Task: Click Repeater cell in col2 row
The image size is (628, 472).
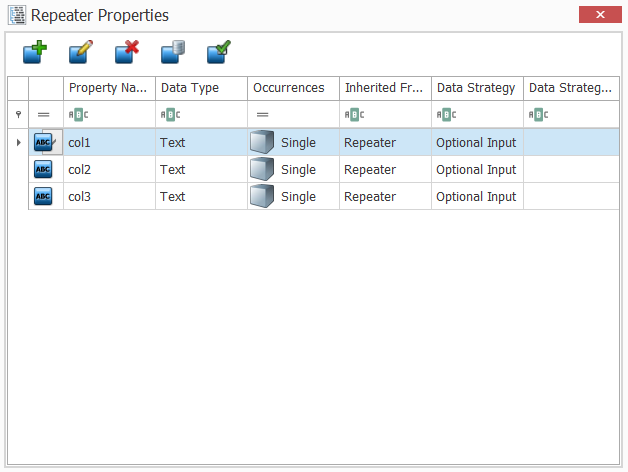Action: click(385, 169)
